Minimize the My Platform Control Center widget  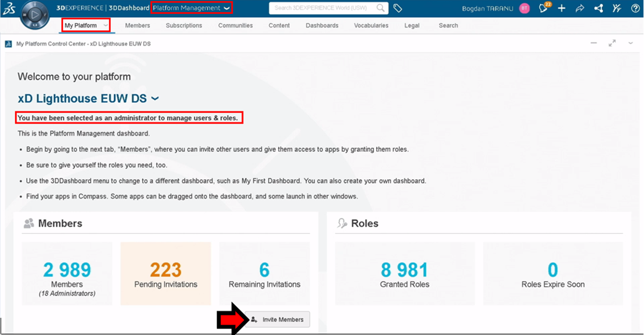(x=594, y=43)
